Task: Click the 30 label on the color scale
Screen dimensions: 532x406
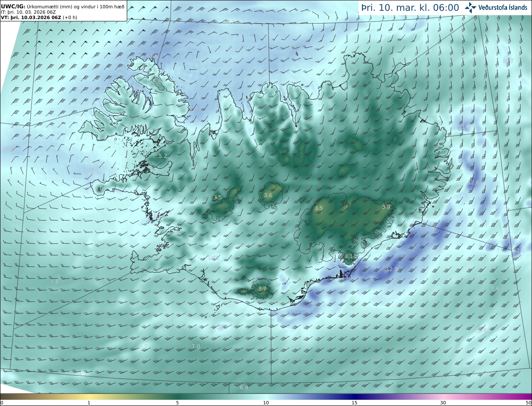Action: 443,403
